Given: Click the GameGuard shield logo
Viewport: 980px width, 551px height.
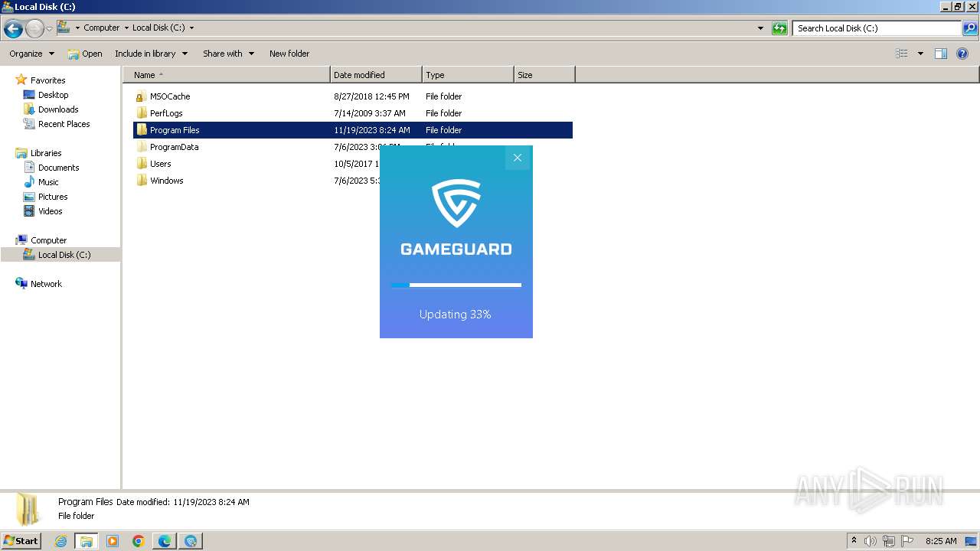Looking at the screenshot, I should (x=456, y=204).
